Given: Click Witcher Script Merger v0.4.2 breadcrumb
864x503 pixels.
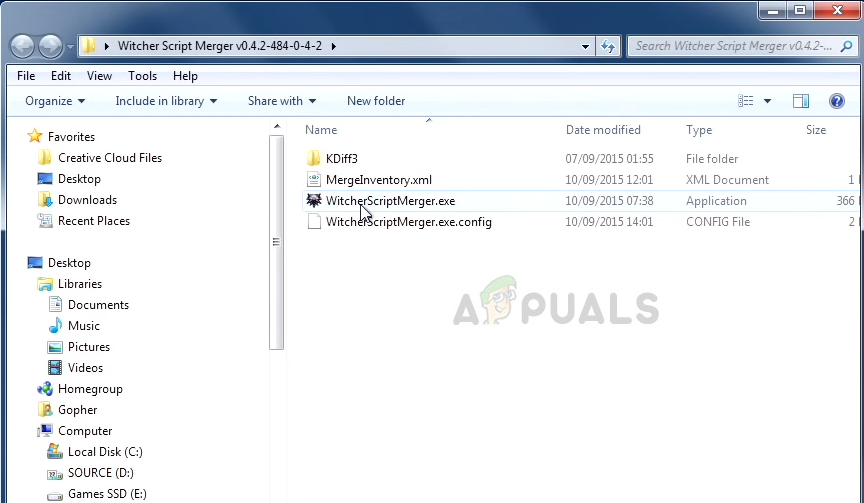Looking at the screenshot, I should click(x=220, y=46).
